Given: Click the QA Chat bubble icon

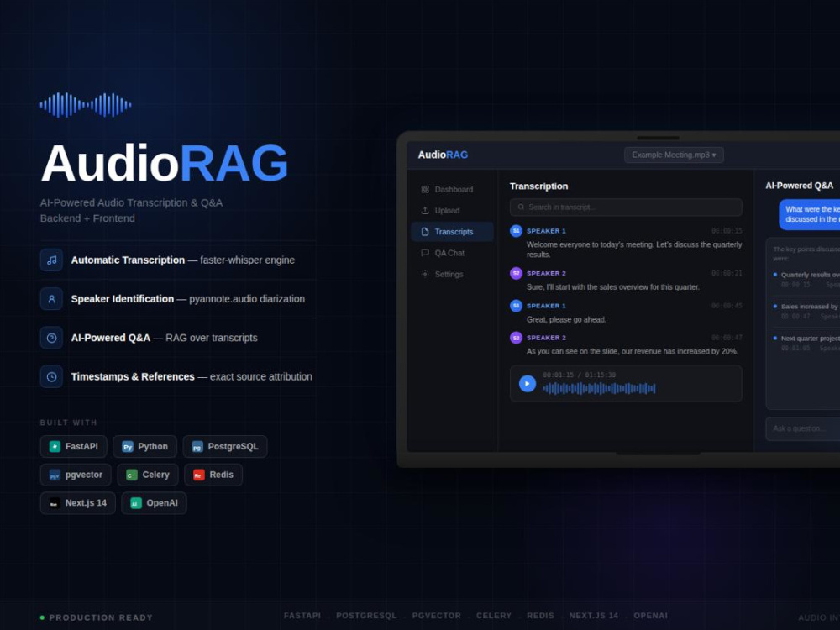Looking at the screenshot, I should pos(425,253).
